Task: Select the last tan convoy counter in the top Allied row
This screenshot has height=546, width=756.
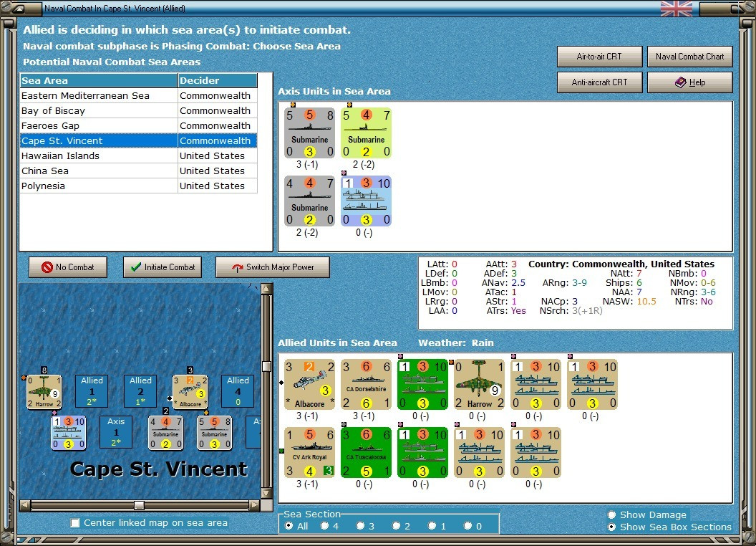Action: [x=593, y=384]
